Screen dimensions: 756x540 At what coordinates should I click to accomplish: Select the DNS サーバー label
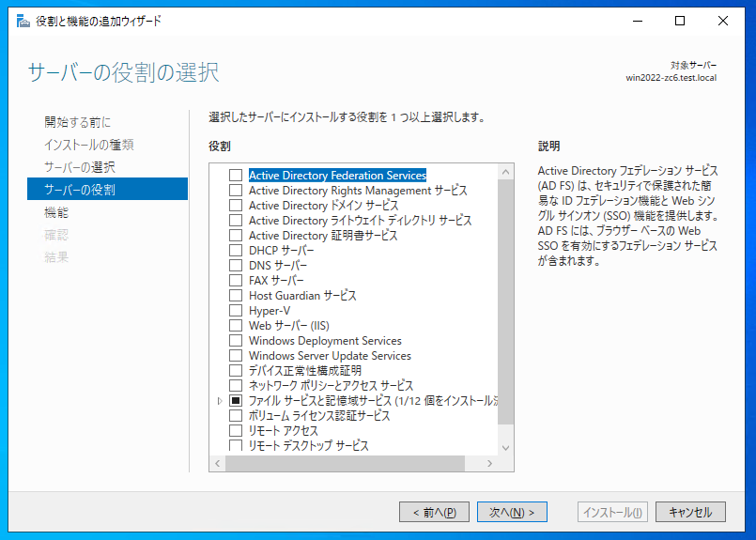click(278, 266)
